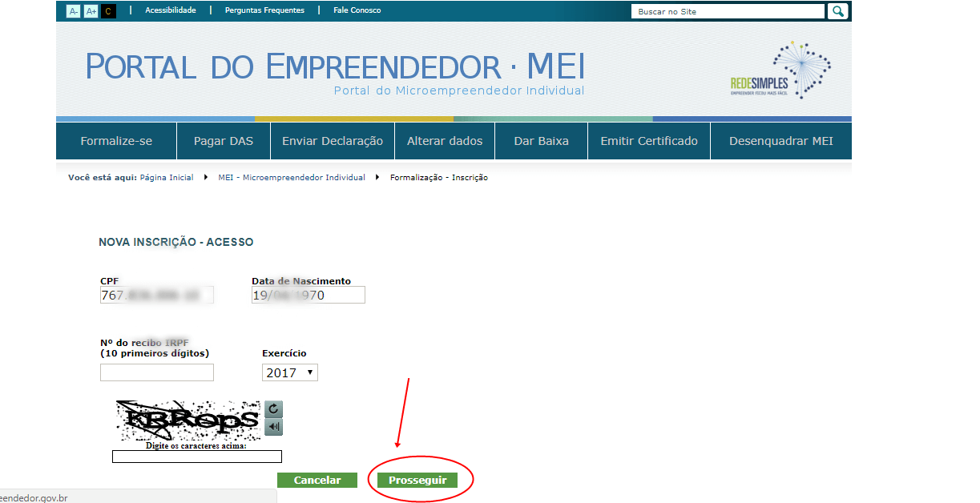This screenshot has height=503, width=980.
Task: Focus the Data de Nascimento field
Action: tap(309, 295)
